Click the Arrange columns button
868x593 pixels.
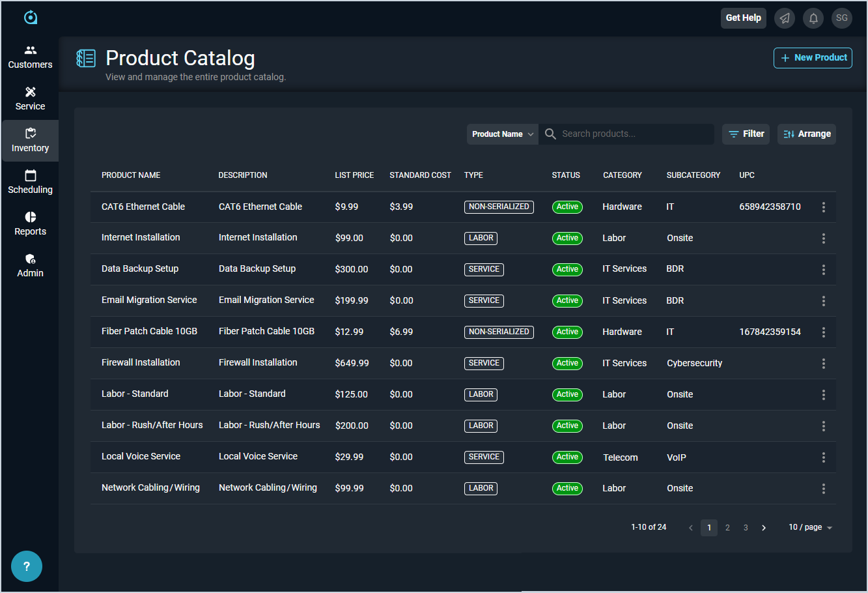coord(806,134)
